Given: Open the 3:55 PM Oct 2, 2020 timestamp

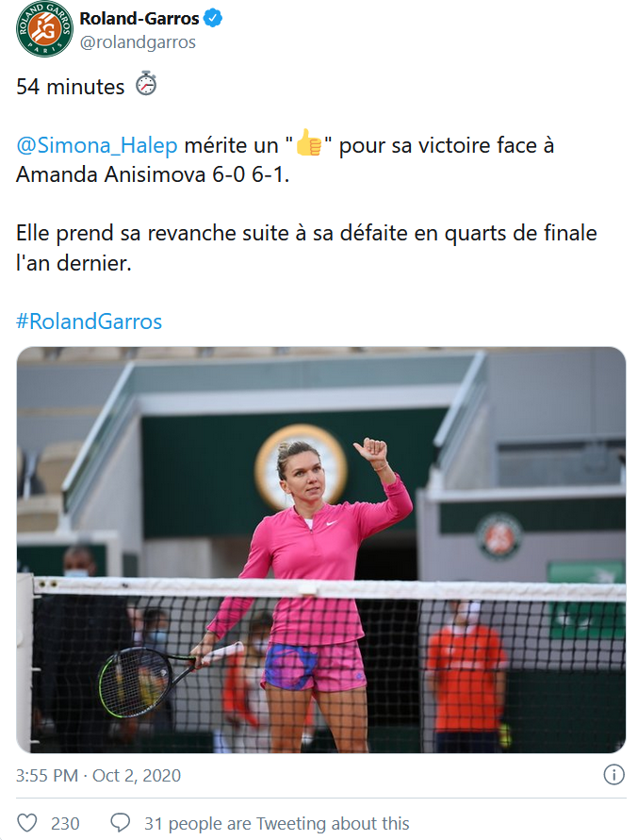Looking at the screenshot, I should (x=98, y=775).
